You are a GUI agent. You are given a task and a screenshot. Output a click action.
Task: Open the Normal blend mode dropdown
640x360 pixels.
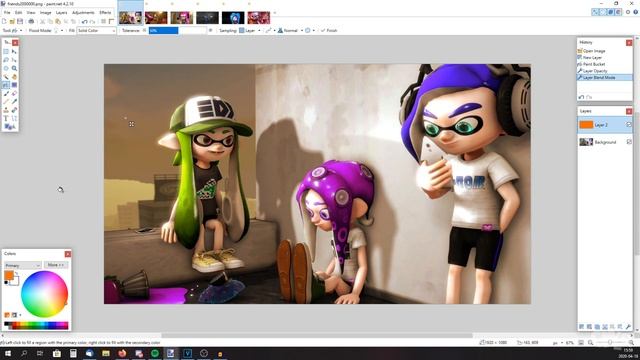tap(291, 30)
